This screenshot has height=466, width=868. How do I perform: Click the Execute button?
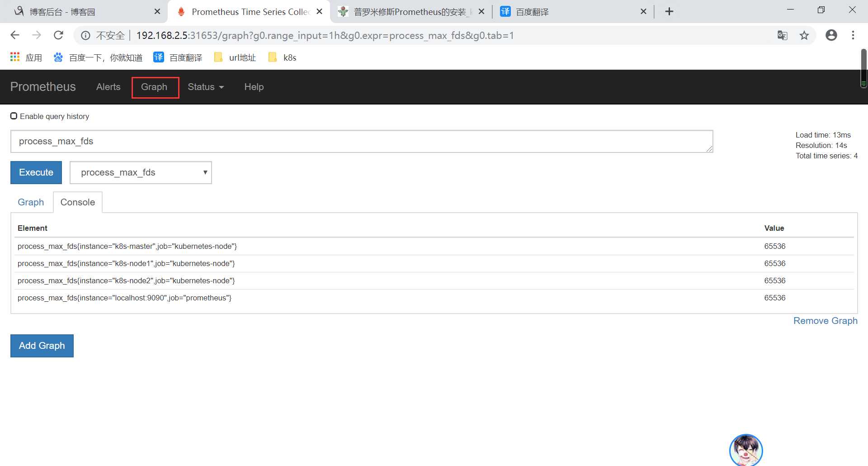36,172
